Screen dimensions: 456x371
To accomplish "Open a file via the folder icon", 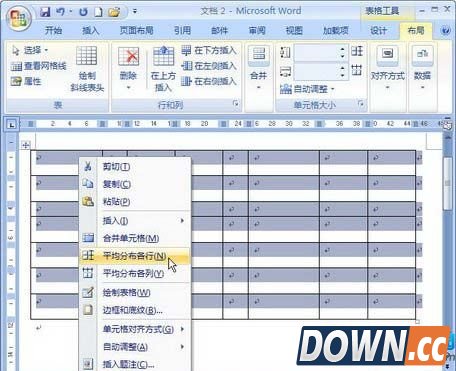I will 114,12.
